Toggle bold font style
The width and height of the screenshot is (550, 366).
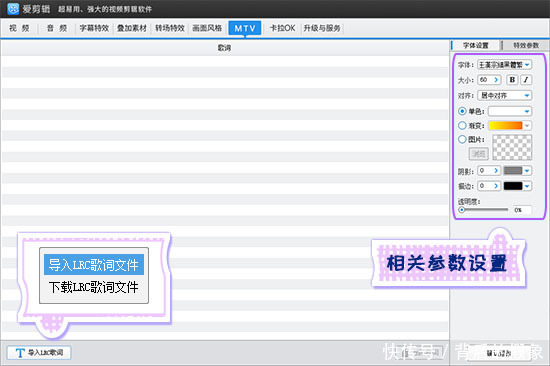tap(512, 80)
